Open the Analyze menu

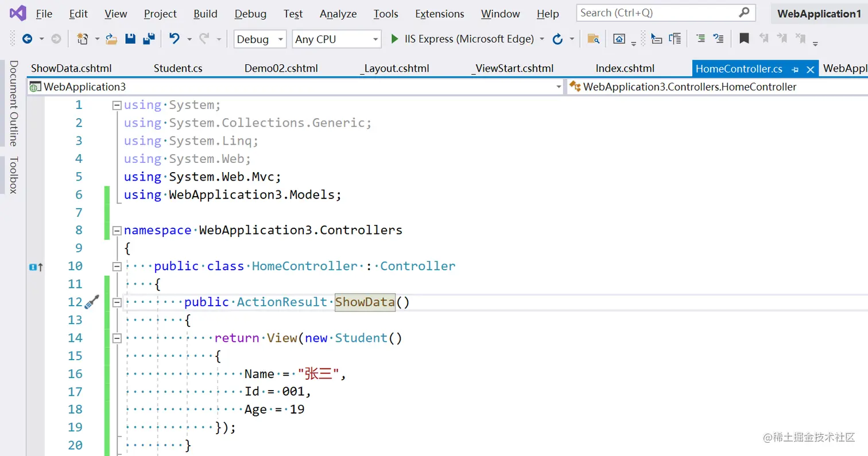click(x=338, y=14)
